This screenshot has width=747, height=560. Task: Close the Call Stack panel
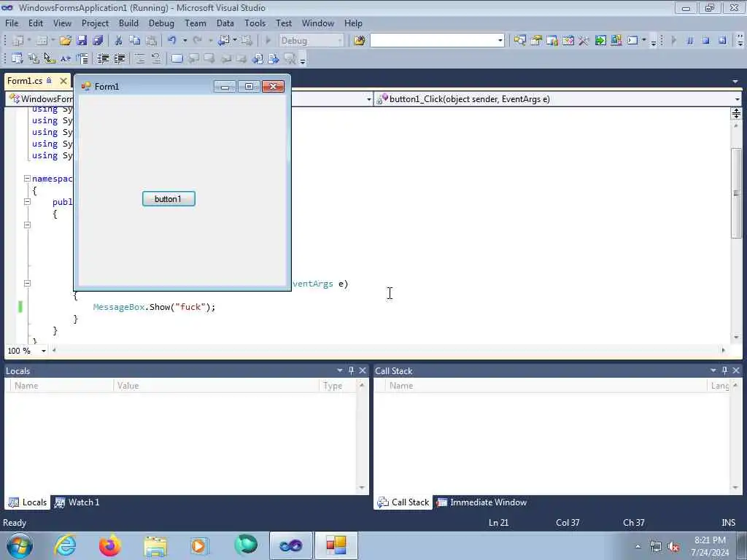736,370
